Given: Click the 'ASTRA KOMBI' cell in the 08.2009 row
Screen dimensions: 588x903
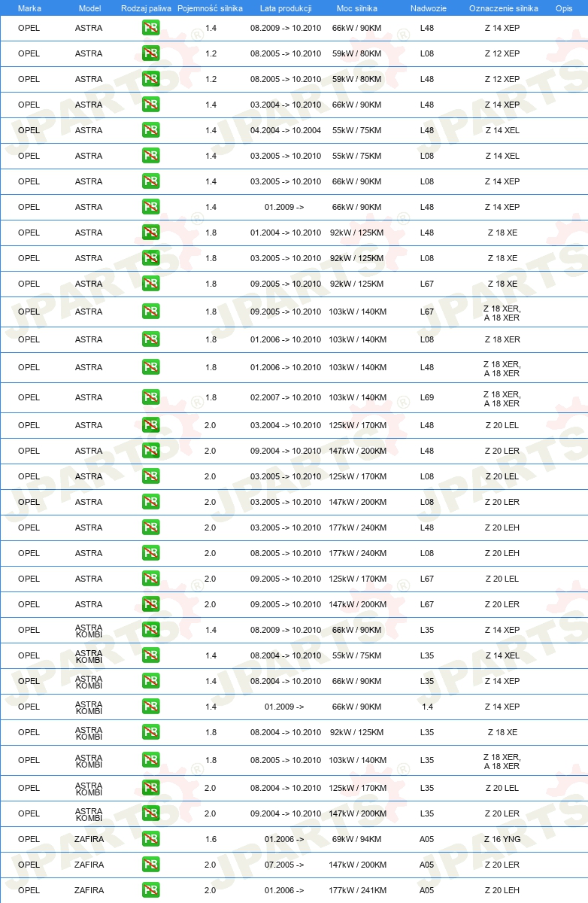Looking at the screenshot, I should pyautogui.click(x=89, y=632).
